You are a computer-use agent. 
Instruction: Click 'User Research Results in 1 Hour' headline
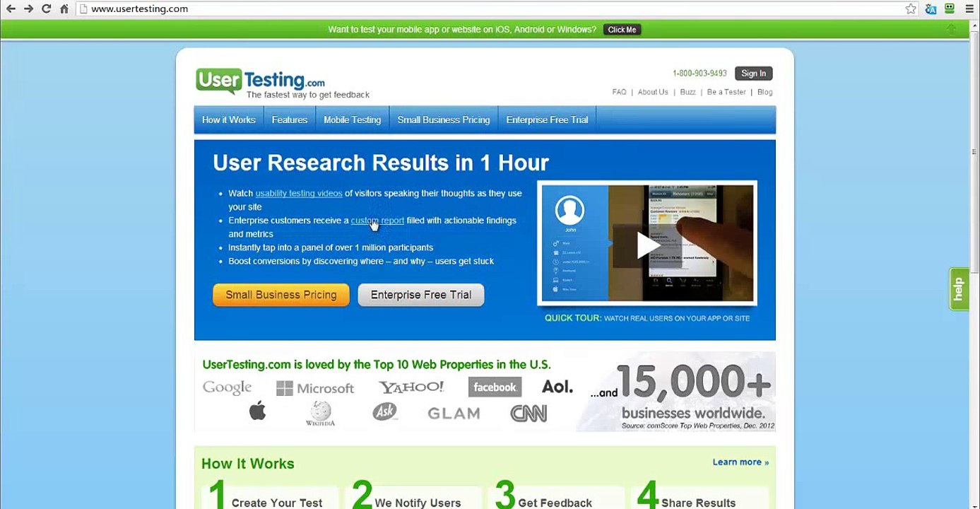tap(381, 163)
